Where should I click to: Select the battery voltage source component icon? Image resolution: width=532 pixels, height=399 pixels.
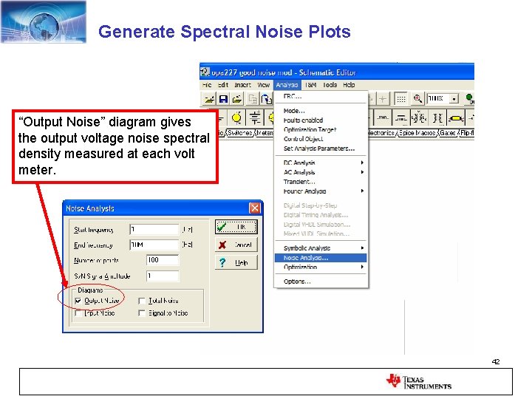255,117
